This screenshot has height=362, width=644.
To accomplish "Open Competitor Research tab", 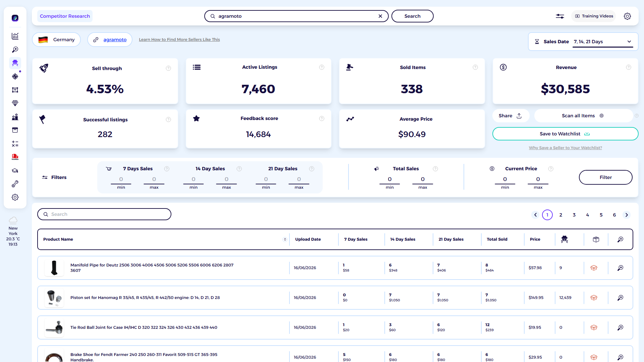I will click(65, 16).
